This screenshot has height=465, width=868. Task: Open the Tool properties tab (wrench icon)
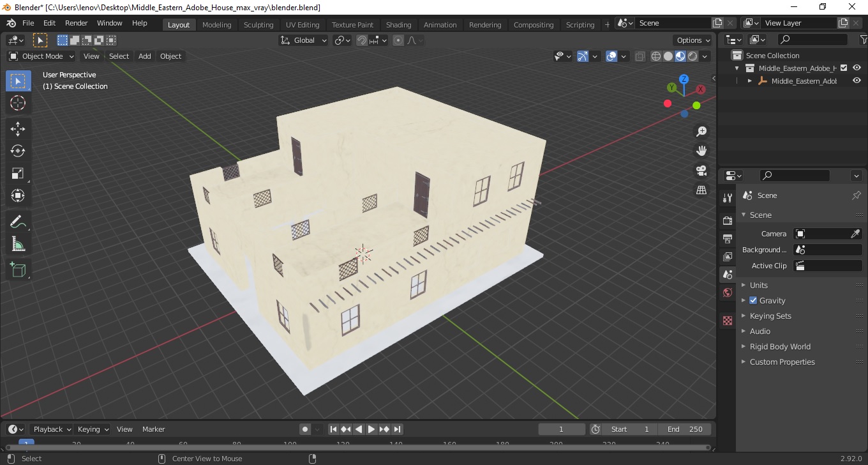pos(728,198)
